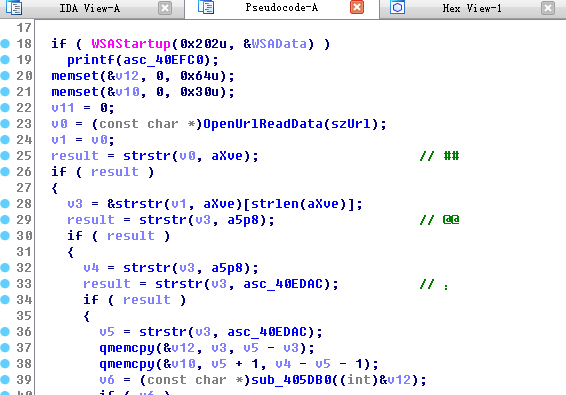Click the 0x202u constant on line 18
The width and height of the screenshot is (566, 395).
(x=203, y=44)
